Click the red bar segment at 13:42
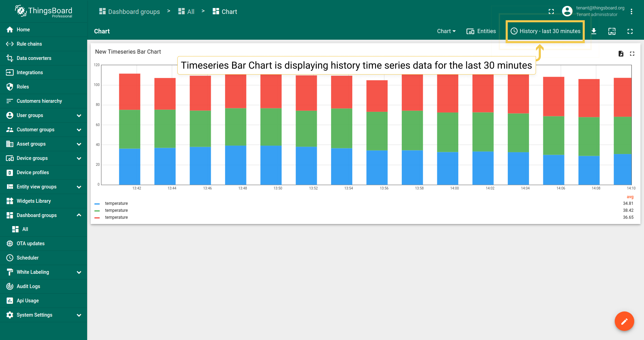Image resolution: width=644 pixels, height=340 pixels. 130,92
